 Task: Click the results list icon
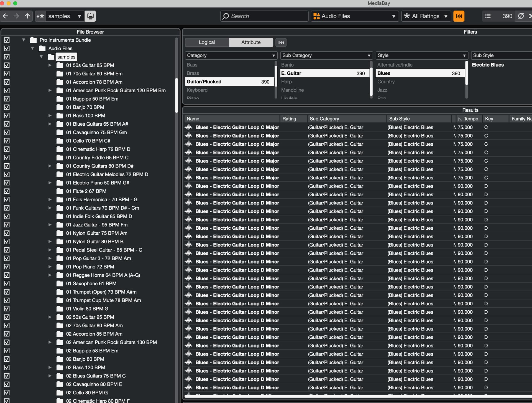click(488, 16)
